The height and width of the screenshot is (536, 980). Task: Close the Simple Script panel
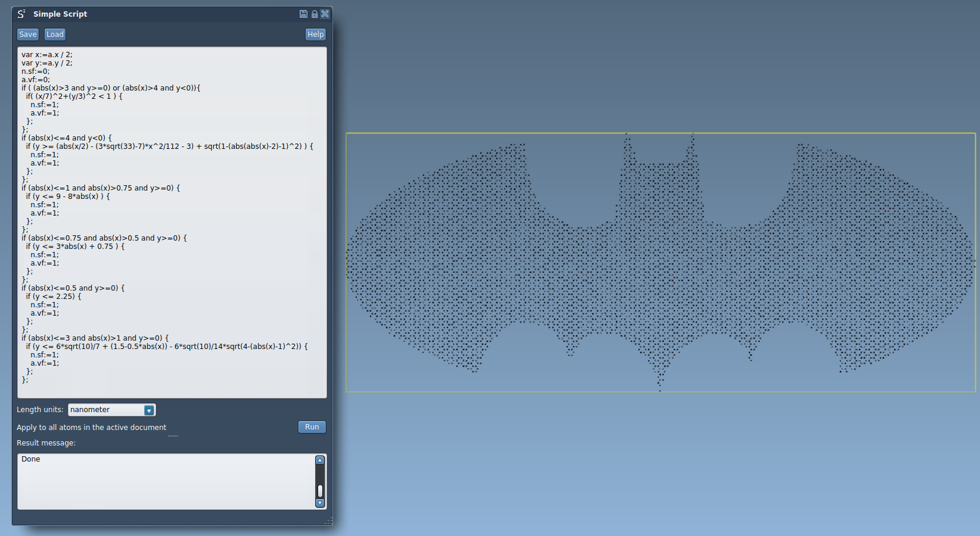[325, 14]
